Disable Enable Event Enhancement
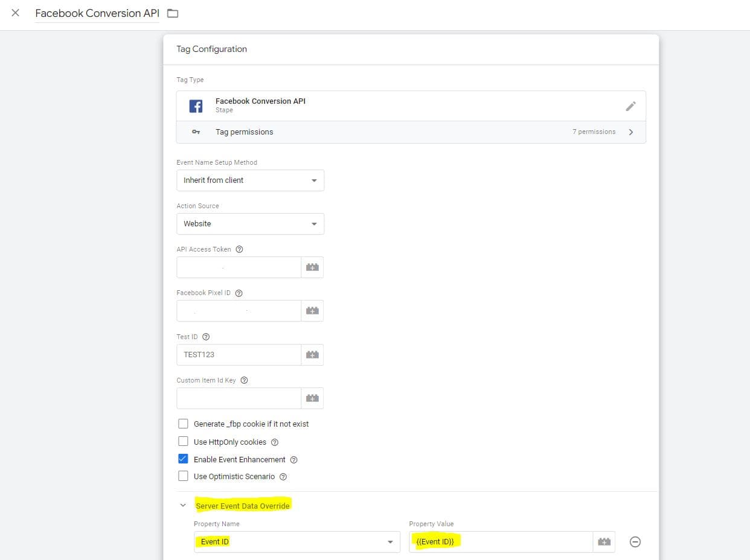 183,459
